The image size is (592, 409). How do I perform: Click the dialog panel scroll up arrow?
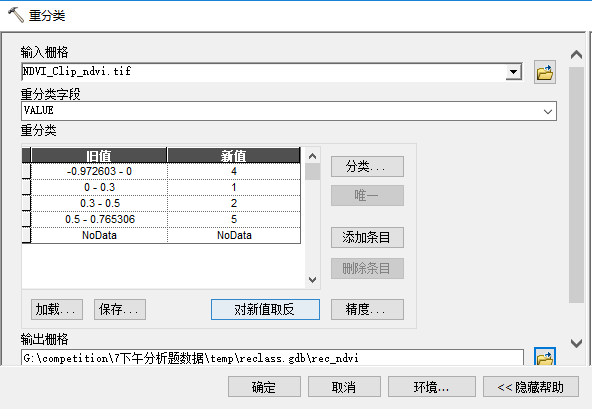click(x=576, y=55)
